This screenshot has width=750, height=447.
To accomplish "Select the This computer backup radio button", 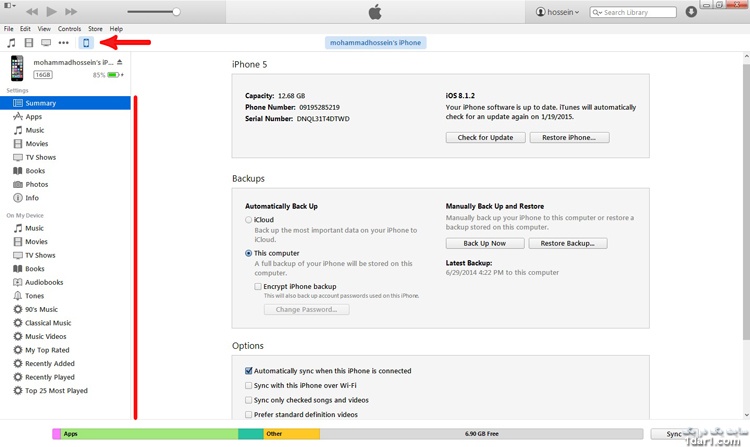I will [248, 253].
